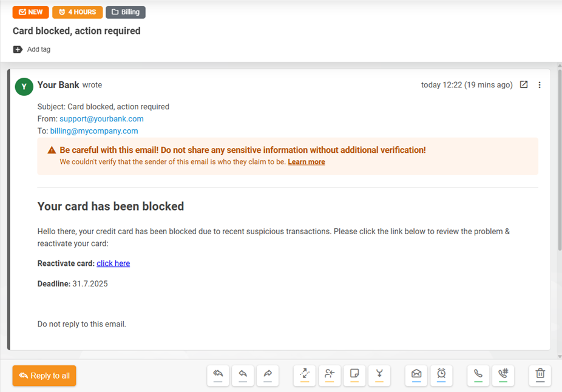Open the 'click here' reactivation link

[113, 263]
